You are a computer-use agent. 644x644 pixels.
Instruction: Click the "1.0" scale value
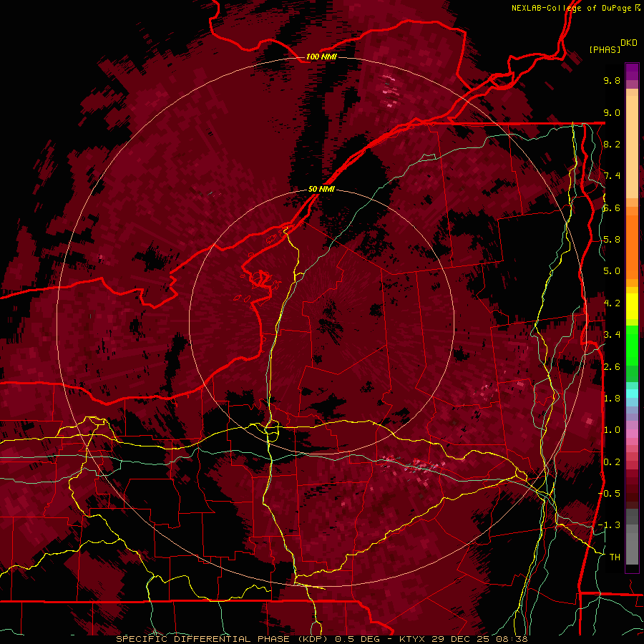coord(612,430)
